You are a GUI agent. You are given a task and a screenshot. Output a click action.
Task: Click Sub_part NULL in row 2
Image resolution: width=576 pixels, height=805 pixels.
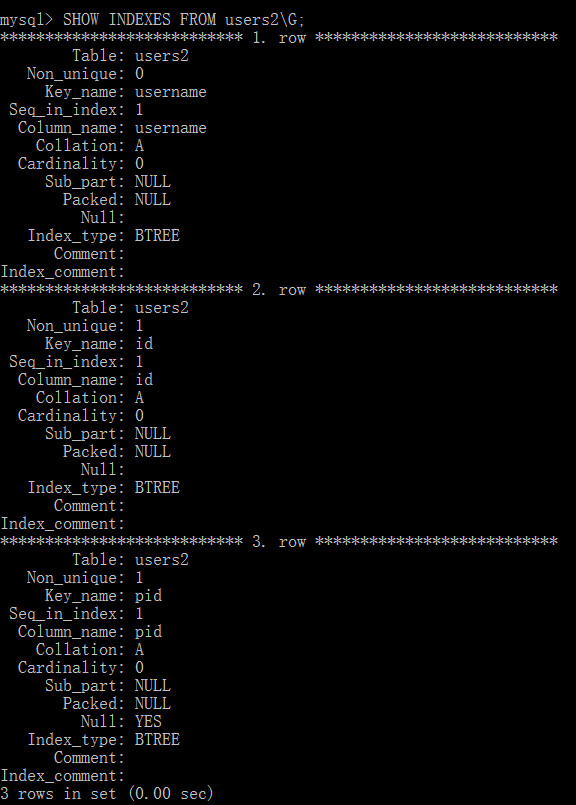[152, 433]
